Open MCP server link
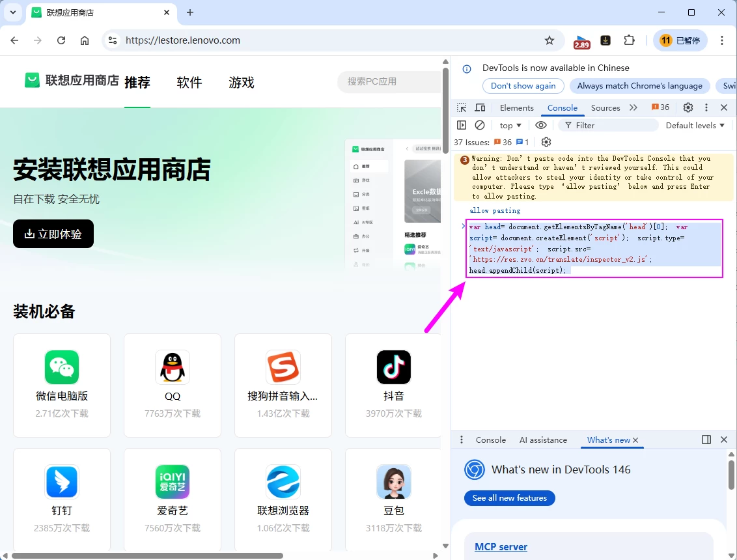This screenshot has height=560, width=737. (501, 547)
